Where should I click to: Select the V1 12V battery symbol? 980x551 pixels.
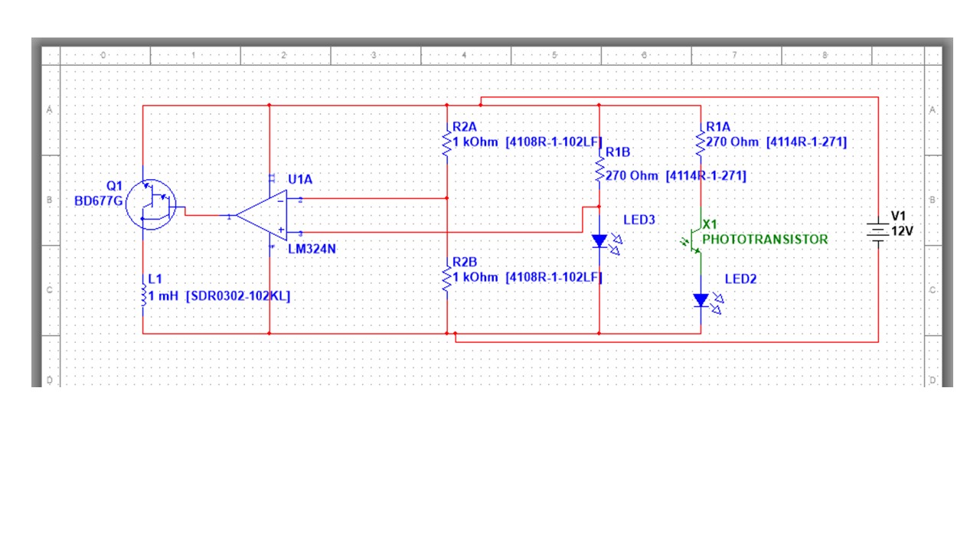[878, 229]
